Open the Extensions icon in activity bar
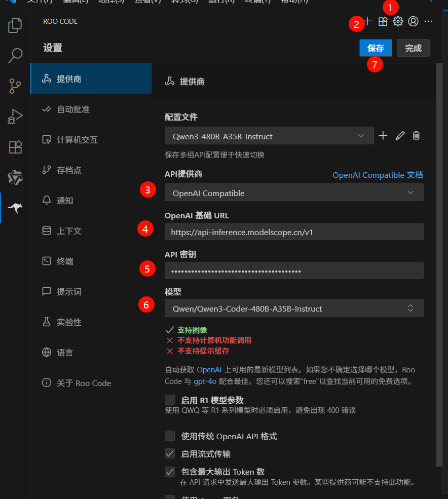448x499 pixels. click(15, 146)
